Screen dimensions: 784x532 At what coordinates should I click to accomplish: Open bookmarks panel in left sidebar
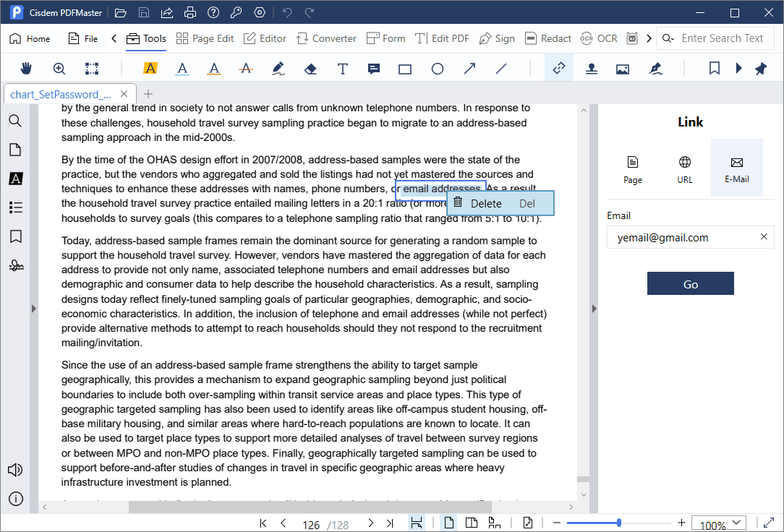click(x=15, y=236)
